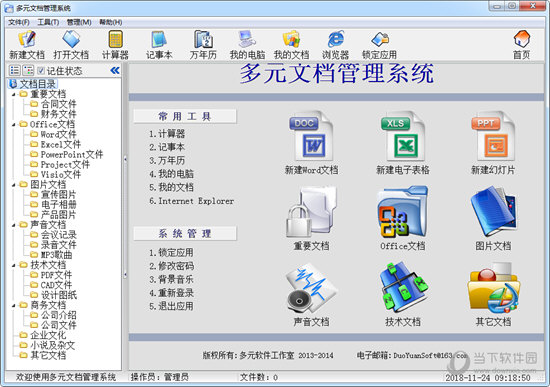Click the 6.Internet Explorer link
This screenshot has width=550, height=387.
(192, 201)
